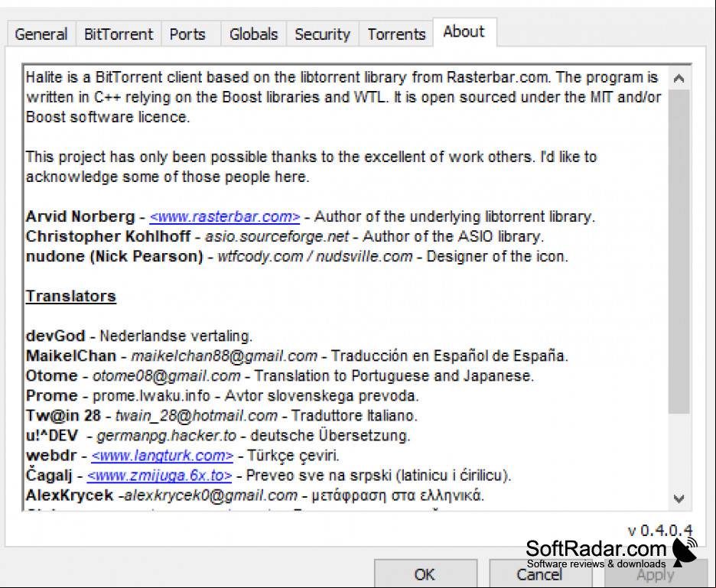Open the Security tab
The width and height of the screenshot is (716, 588).
click(322, 34)
